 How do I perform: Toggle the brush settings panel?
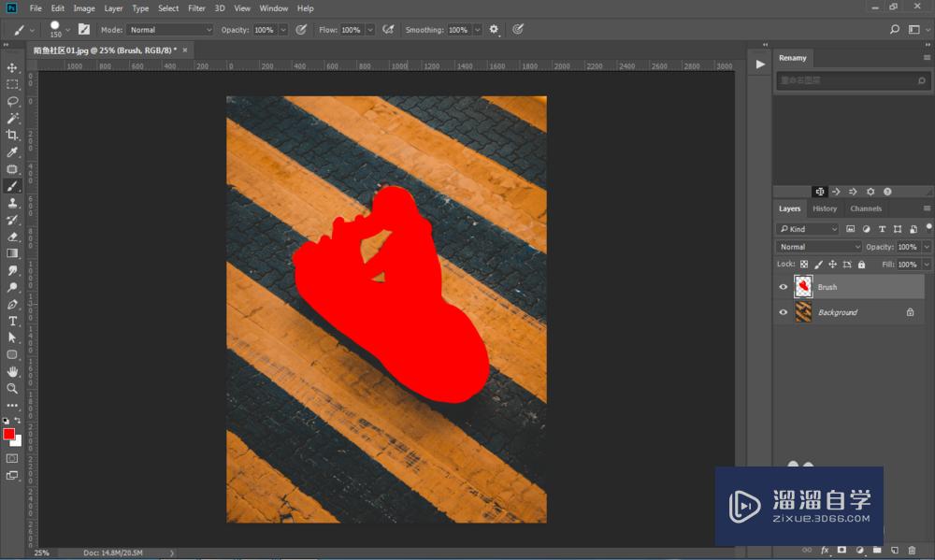click(84, 29)
